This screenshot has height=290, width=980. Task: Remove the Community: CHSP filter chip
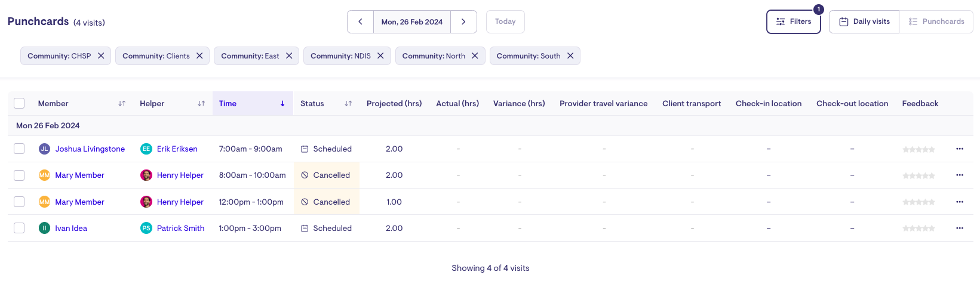coord(101,55)
